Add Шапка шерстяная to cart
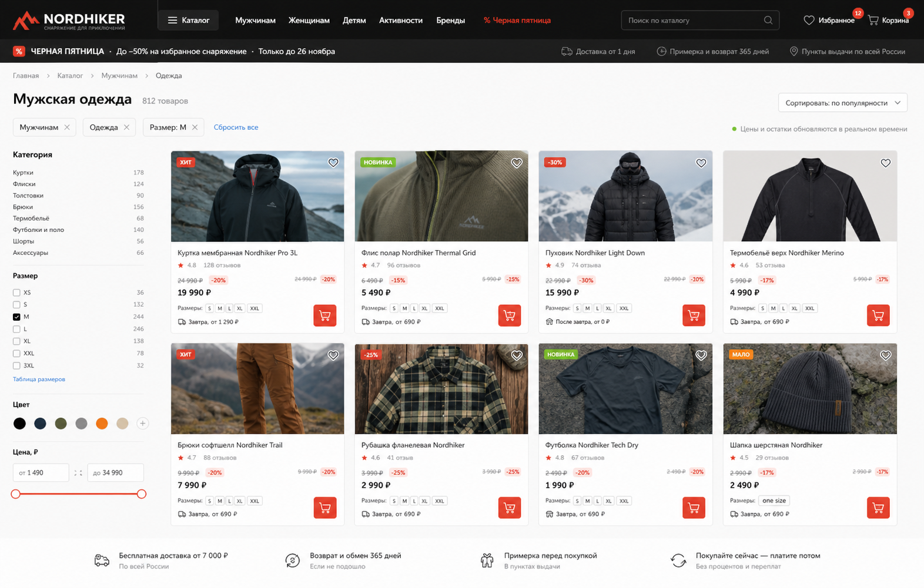 [878, 508]
